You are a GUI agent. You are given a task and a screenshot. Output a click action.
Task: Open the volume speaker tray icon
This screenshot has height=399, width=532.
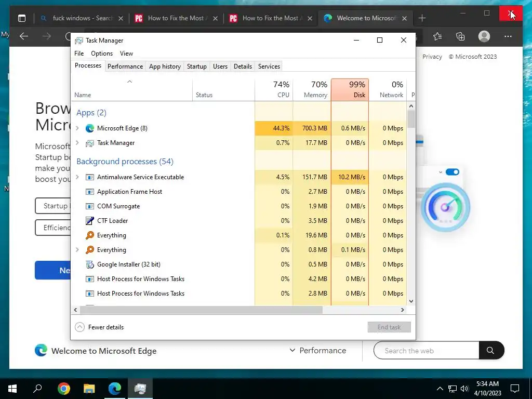point(464,389)
